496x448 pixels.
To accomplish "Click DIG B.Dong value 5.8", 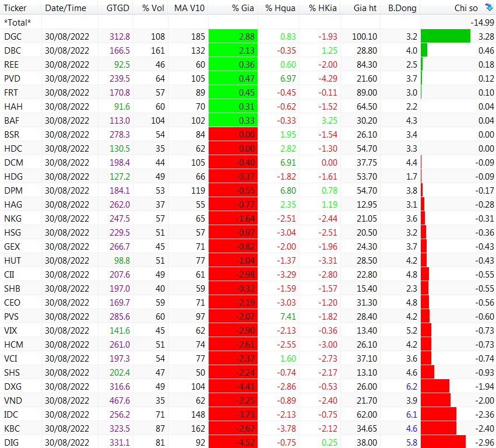I will pyautogui.click(x=411, y=442).
